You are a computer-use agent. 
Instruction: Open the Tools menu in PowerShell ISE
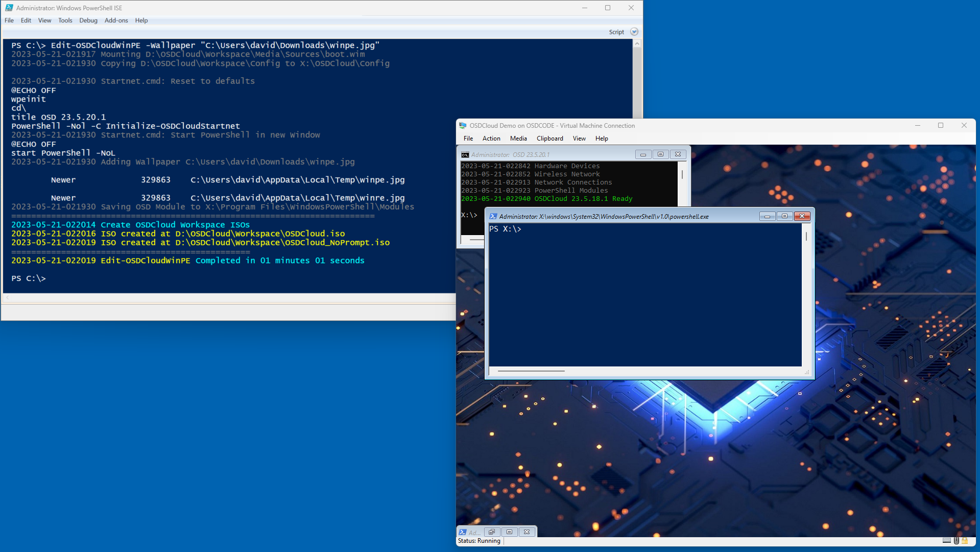tap(65, 20)
